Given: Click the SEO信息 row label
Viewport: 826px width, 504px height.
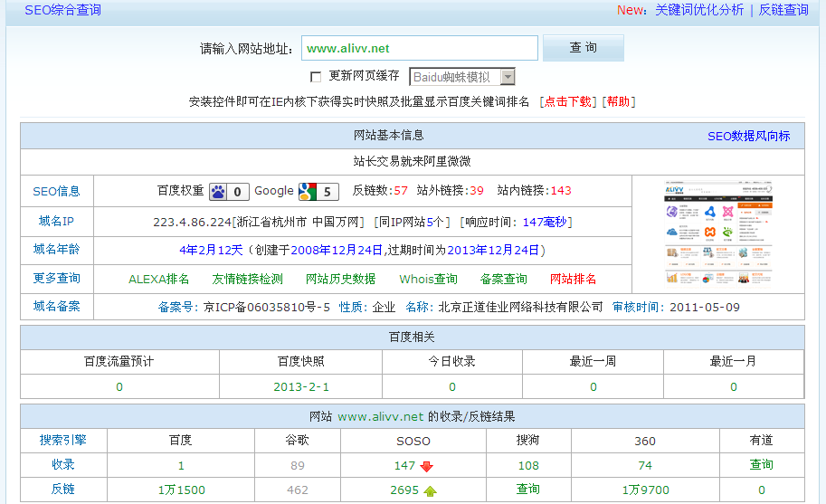Looking at the screenshot, I should [56, 191].
